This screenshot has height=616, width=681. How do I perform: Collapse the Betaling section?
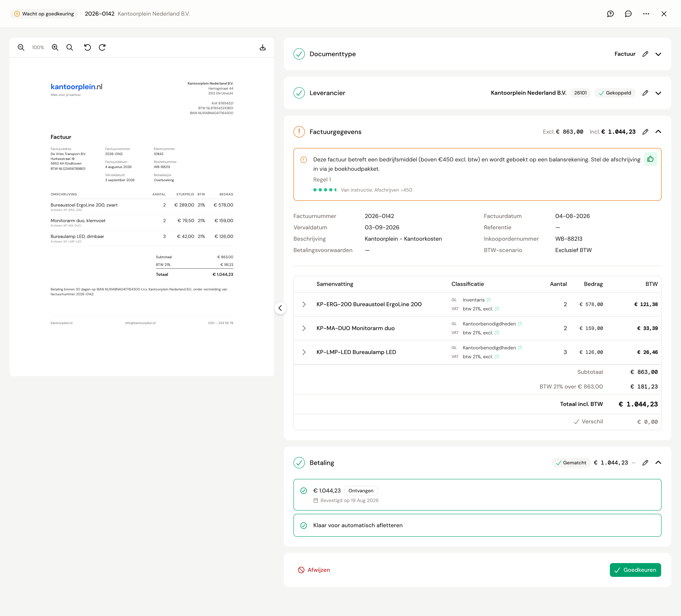(658, 463)
